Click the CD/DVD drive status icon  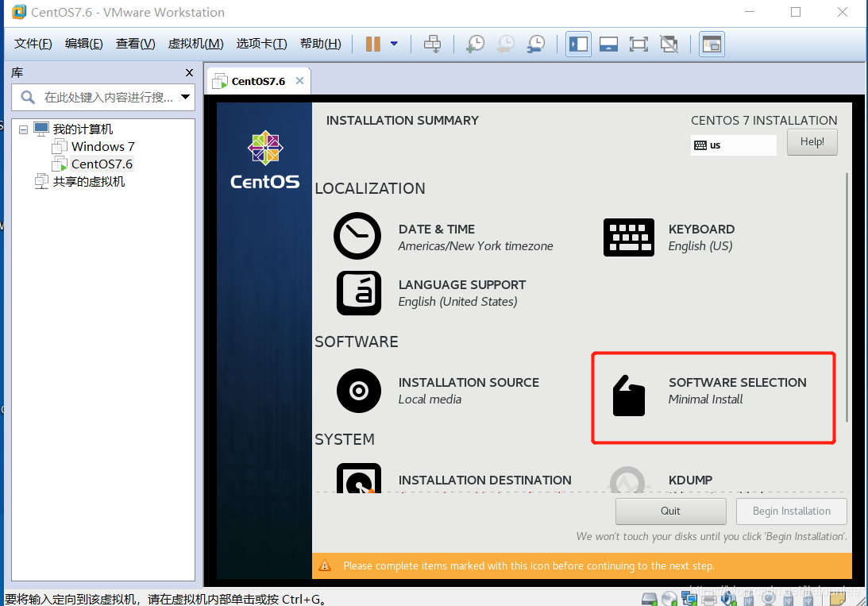click(x=669, y=599)
